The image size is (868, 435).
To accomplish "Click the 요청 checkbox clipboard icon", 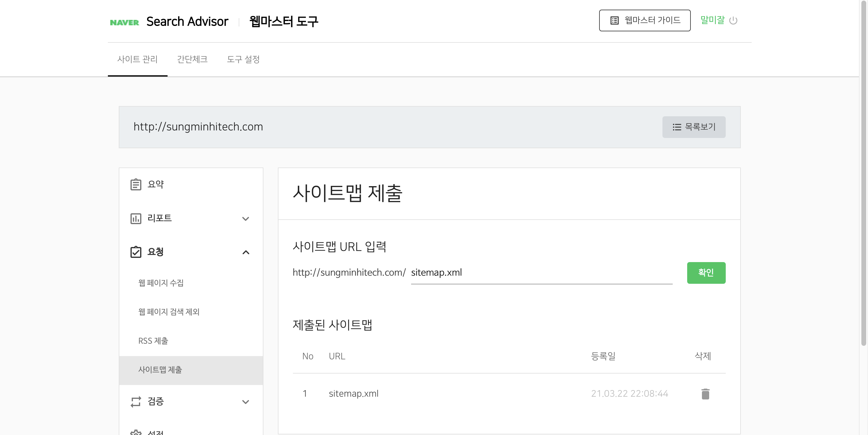I will pos(136,252).
